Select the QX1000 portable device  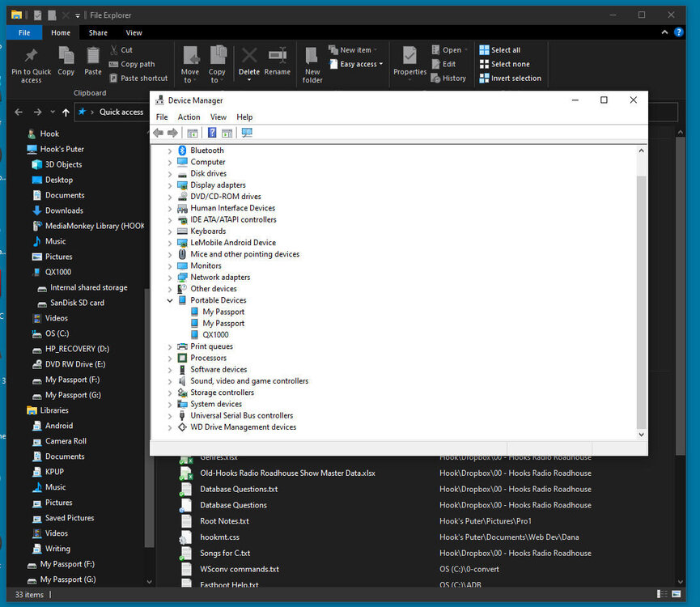pos(215,335)
